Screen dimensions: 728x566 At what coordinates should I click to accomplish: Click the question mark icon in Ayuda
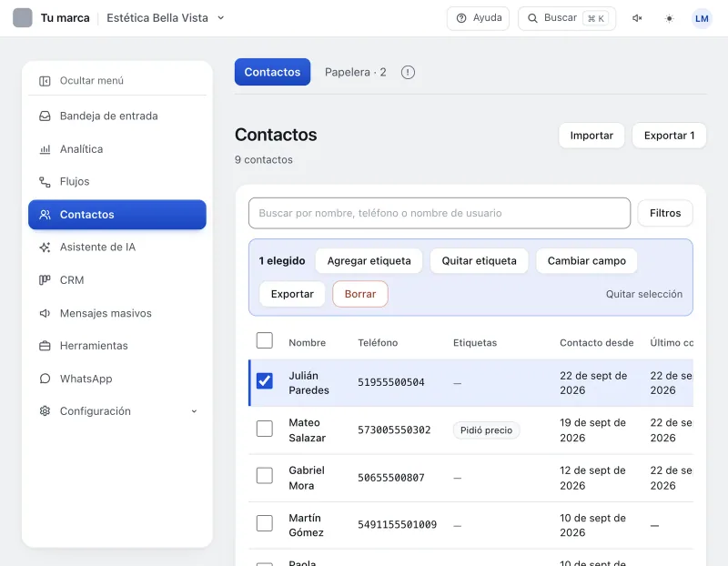pyautogui.click(x=461, y=18)
